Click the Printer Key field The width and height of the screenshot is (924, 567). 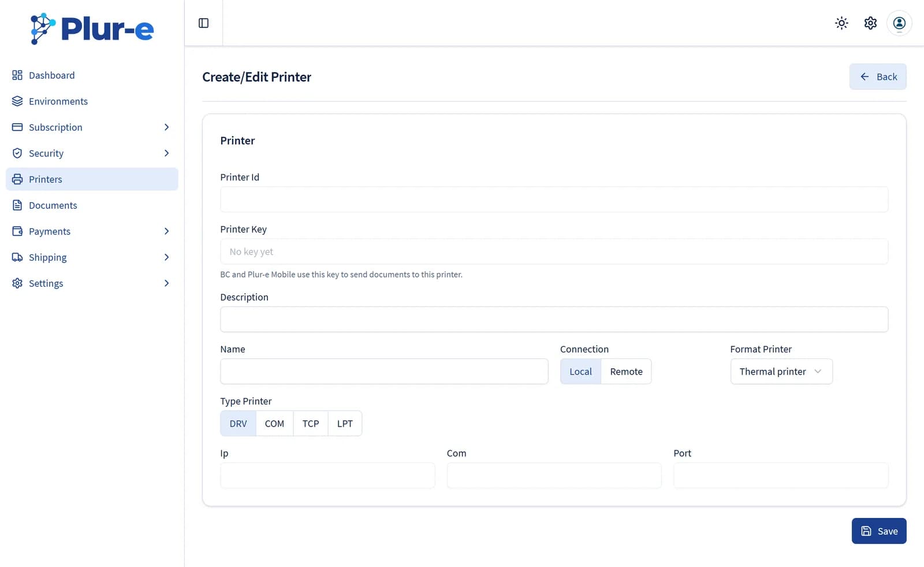click(554, 251)
